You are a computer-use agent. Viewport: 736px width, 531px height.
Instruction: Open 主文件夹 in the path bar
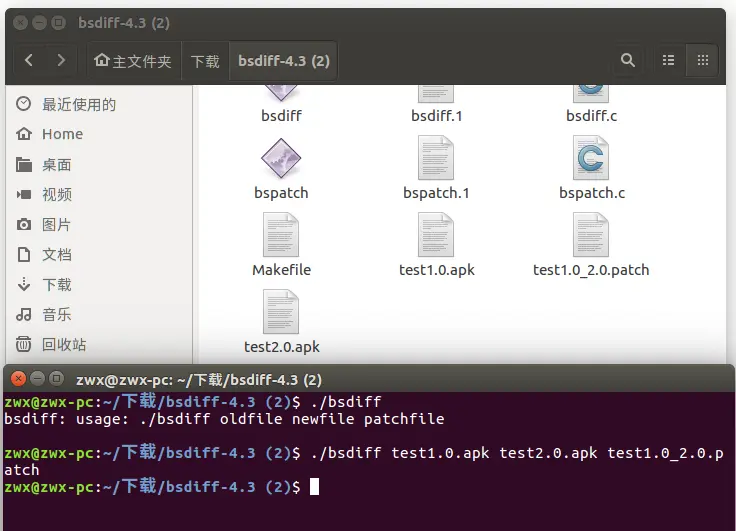(133, 61)
